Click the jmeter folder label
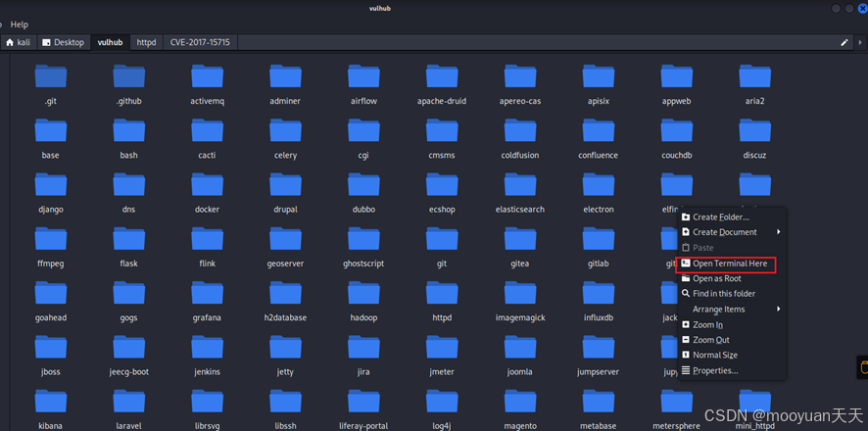Viewport: 868px width, 431px height. coord(442,372)
